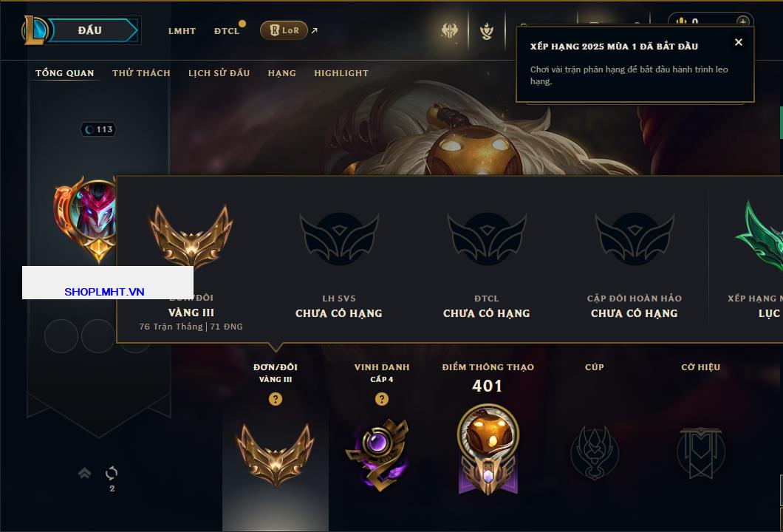Image resolution: width=783 pixels, height=532 pixels.
Task: Open the loot trophy icon in top bar
Action: click(486, 31)
